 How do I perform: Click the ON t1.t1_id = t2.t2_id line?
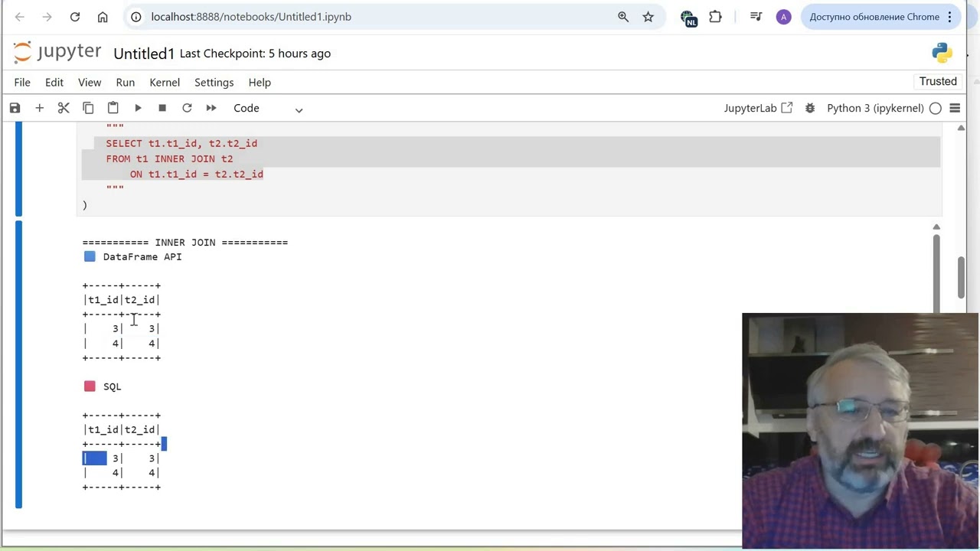coord(197,174)
